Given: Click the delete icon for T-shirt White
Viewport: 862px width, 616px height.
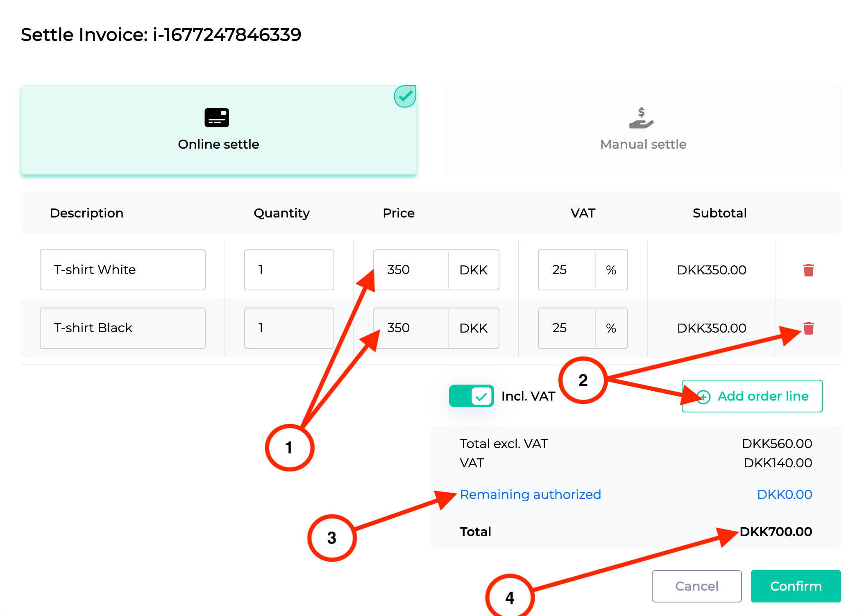Looking at the screenshot, I should pos(809,269).
